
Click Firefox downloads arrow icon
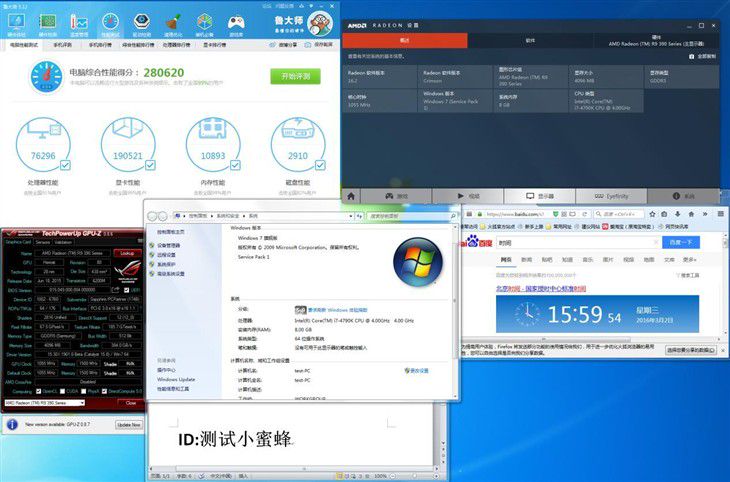point(677,214)
